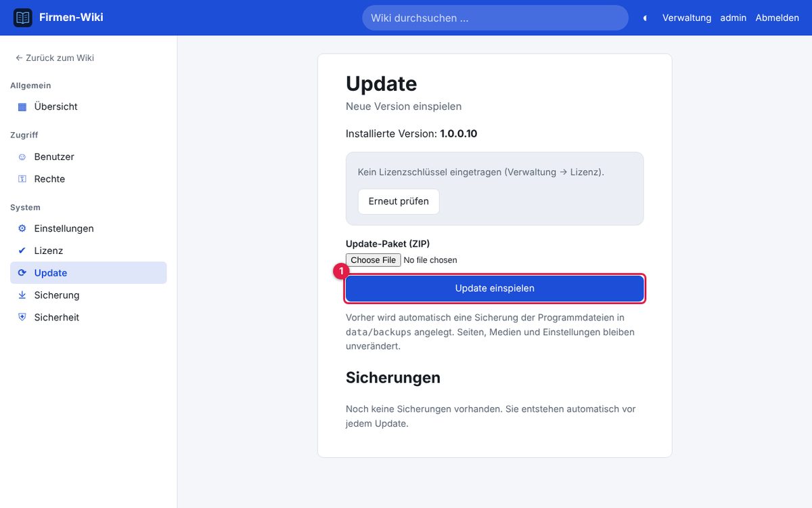The width and height of the screenshot is (812, 508).
Task: Follow the Zurück zum Wiki link
Action: pos(55,58)
